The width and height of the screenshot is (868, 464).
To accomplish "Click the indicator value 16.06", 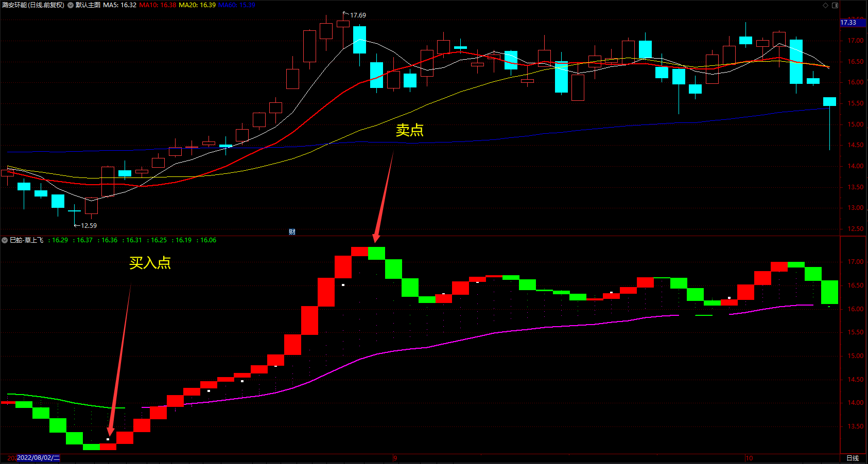I will point(208,240).
